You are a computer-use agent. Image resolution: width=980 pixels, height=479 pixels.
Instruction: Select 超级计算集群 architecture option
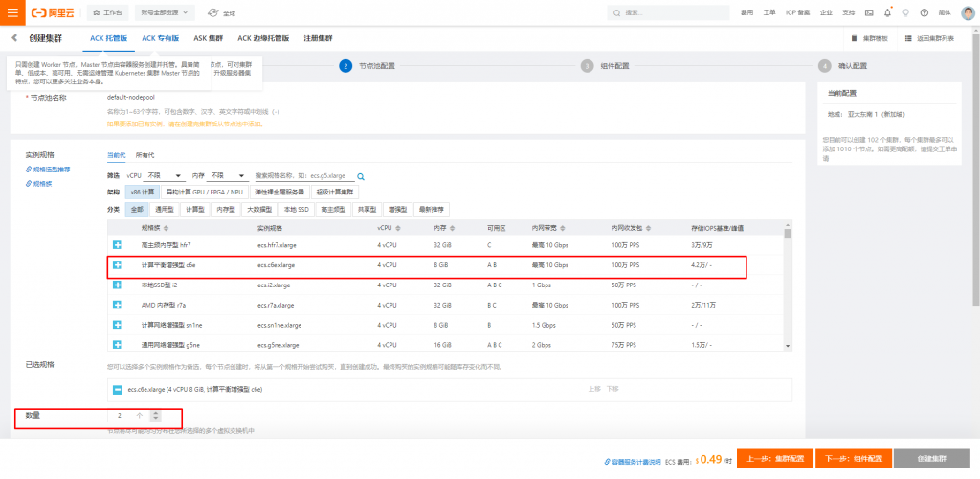pyautogui.click(x=336, y=192)
